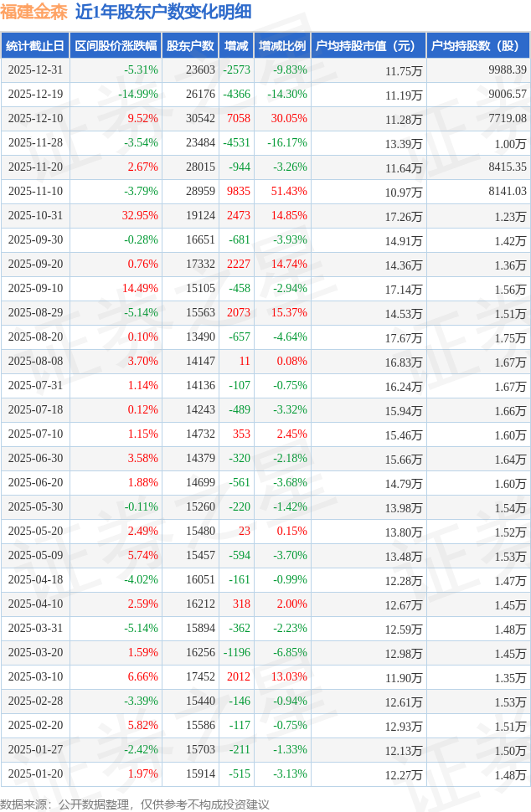Click the 17.67万 average holding value cell
This screenshot has width=531, height=812.
click(403, 337)
